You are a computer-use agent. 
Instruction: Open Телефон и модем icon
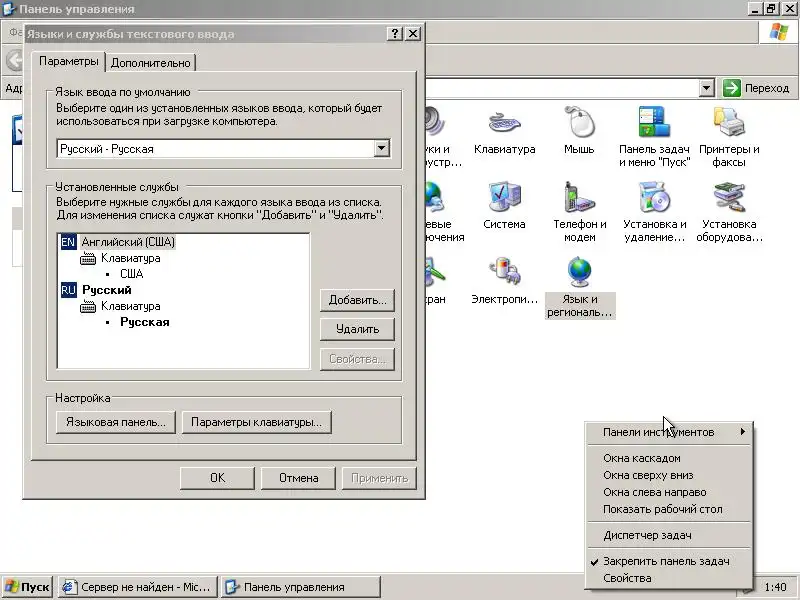point(580,211)
